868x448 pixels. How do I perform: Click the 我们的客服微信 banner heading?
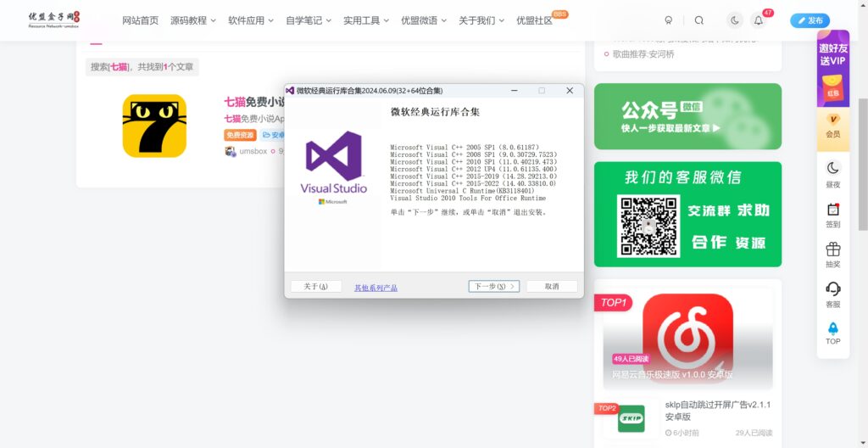click(682, 177)
